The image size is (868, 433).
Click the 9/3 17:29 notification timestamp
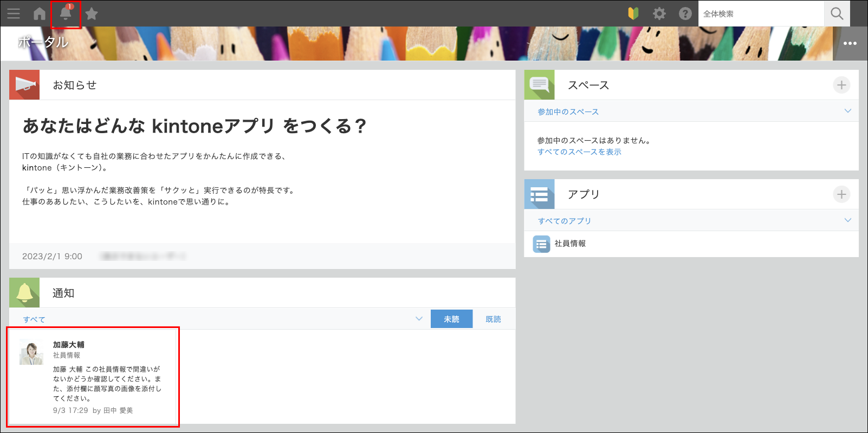pyautogui.click(x=70, y=410)
